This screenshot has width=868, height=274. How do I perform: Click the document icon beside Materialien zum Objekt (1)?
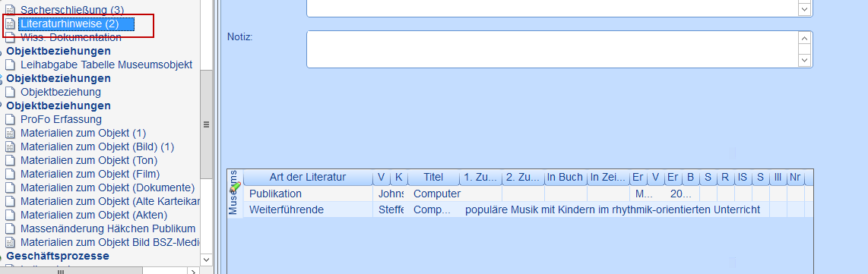click(10, 133)
